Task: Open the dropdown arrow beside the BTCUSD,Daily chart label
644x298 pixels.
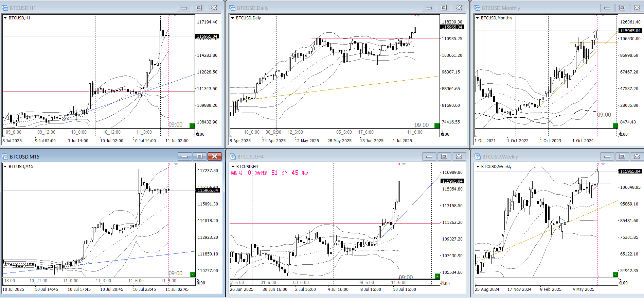Action: (233, 18)
